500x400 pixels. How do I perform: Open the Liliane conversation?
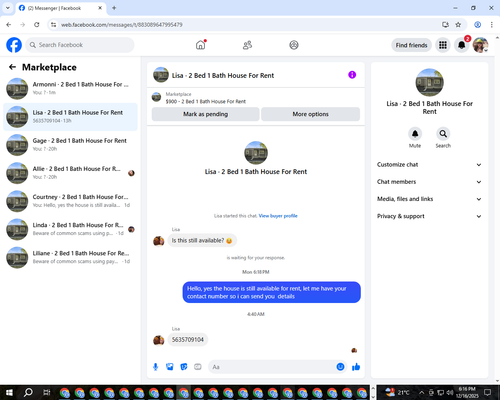coord(70,258)
